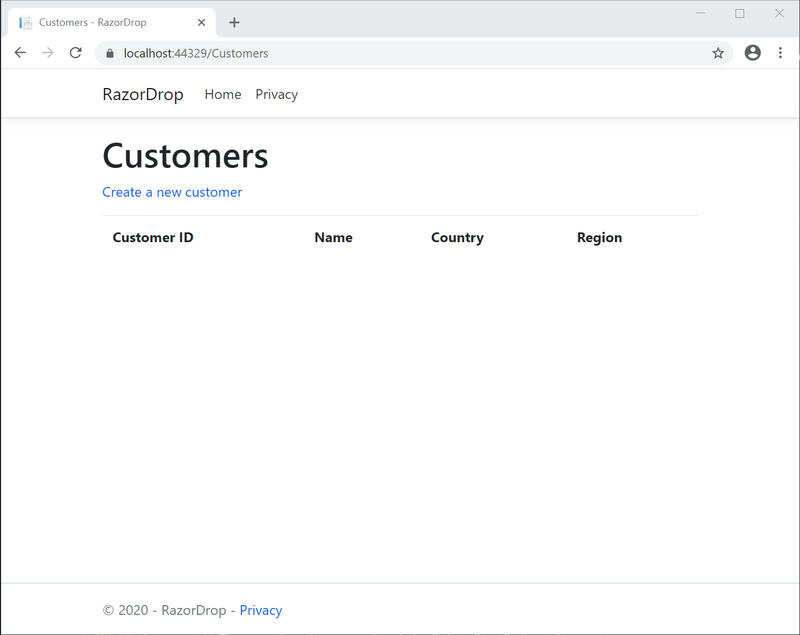Click the Region column header
The image size is (800, 635).
599,238
